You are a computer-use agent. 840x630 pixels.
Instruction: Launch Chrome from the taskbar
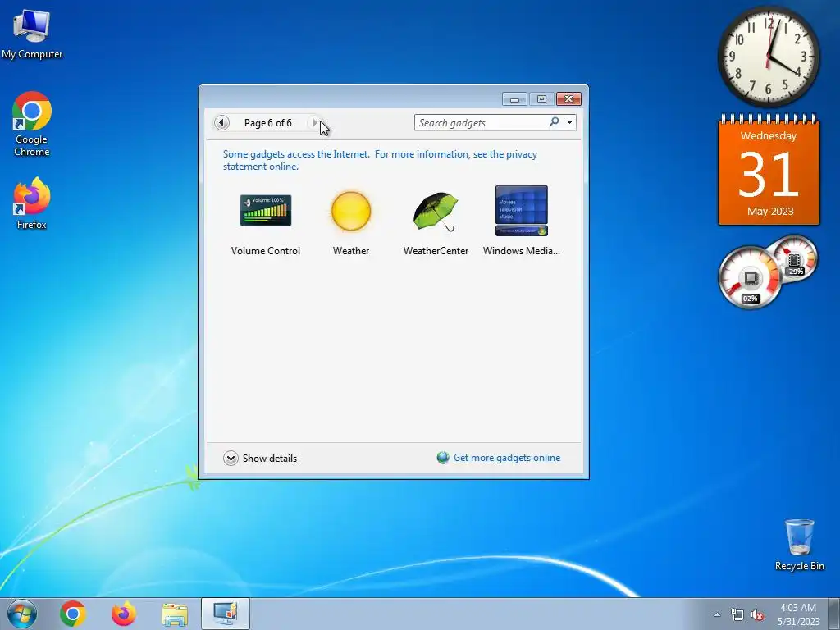coord(73,614)
